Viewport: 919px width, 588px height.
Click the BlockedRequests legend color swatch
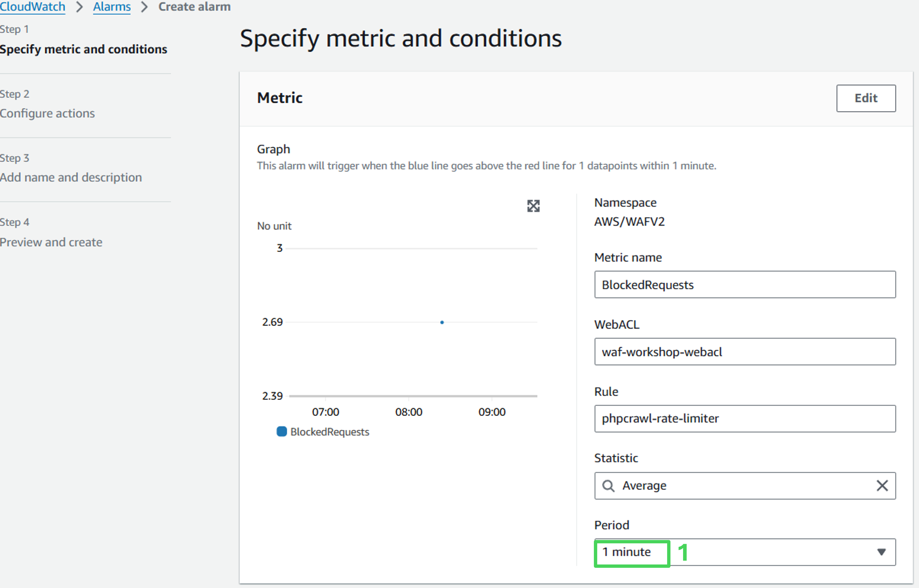pyautogui.click(x=282, y=431)
